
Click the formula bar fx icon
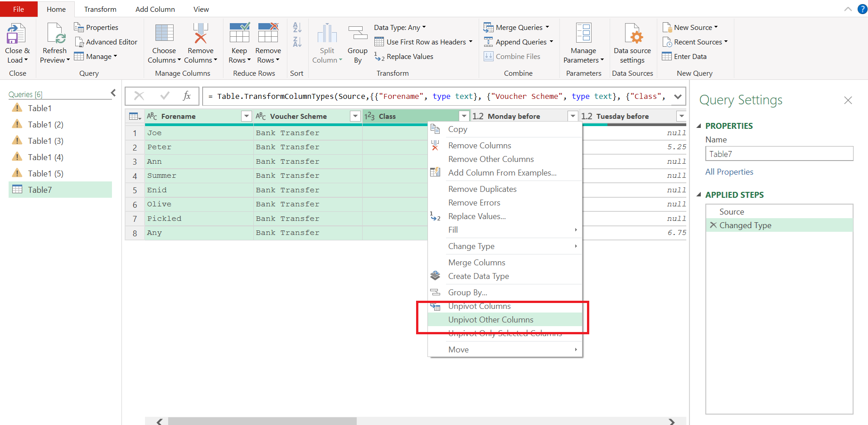(x=187, y=96)
